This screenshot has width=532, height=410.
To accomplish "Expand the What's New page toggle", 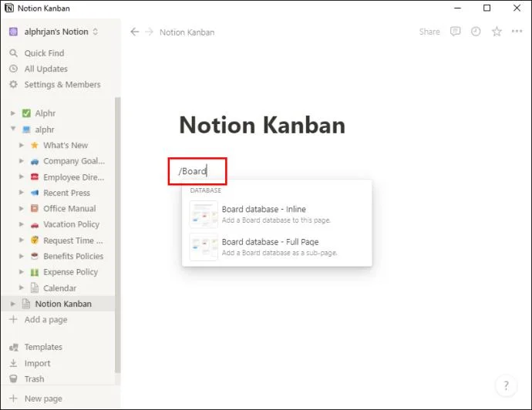I will point(21,145).
